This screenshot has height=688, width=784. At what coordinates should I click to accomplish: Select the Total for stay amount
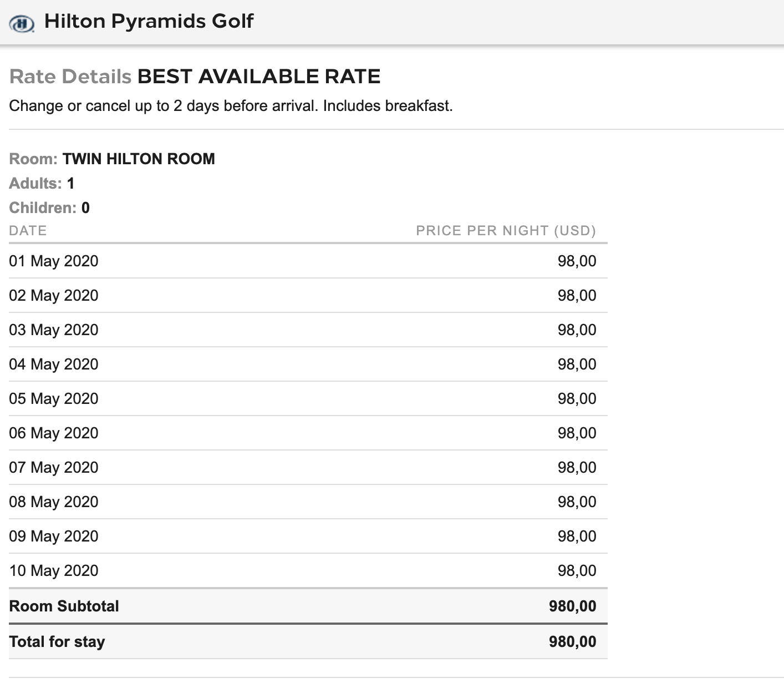[572, 641]
